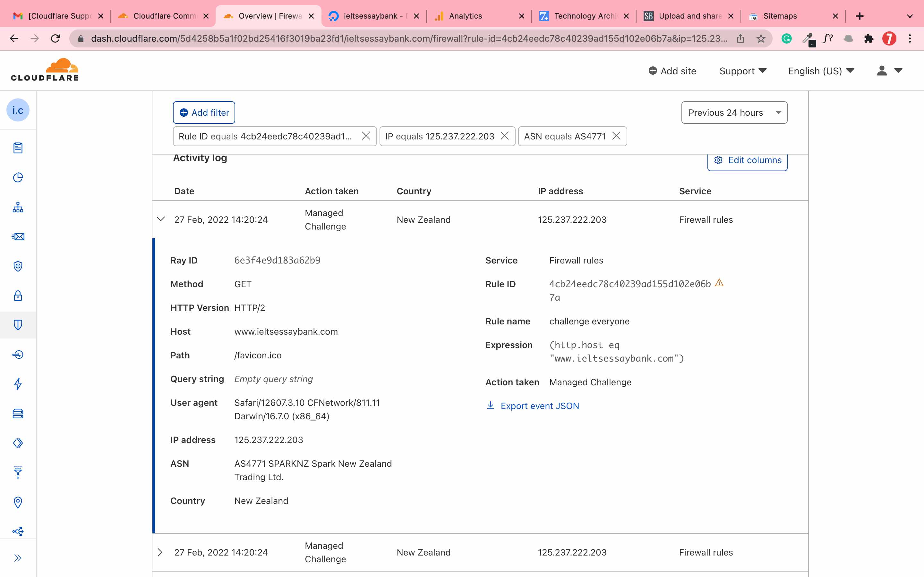Open the SSL/TLS padlock sidebar icon
This screenshot has height=577, width=924.
point(18,296)
